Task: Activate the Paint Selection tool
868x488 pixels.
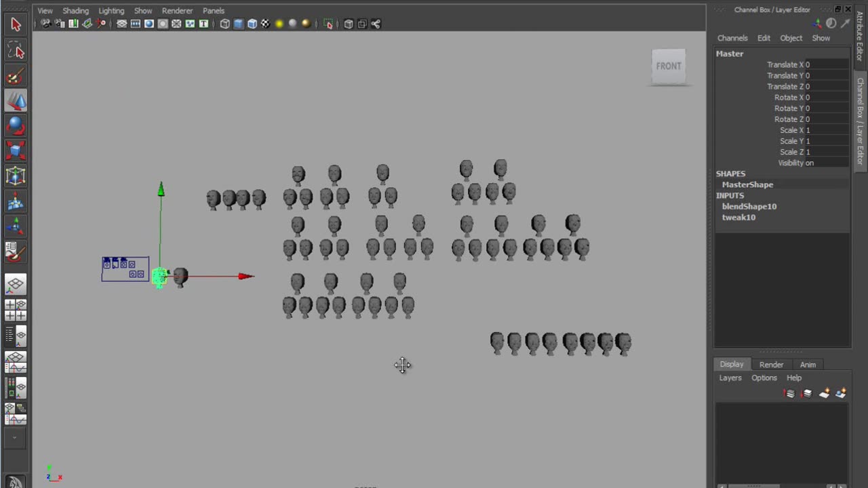Action: point(16,76)
